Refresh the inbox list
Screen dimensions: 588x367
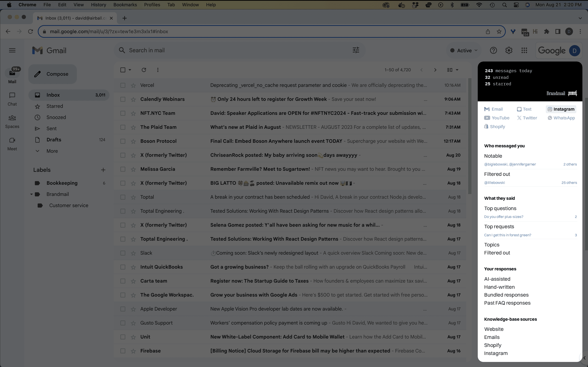[144, 70]
